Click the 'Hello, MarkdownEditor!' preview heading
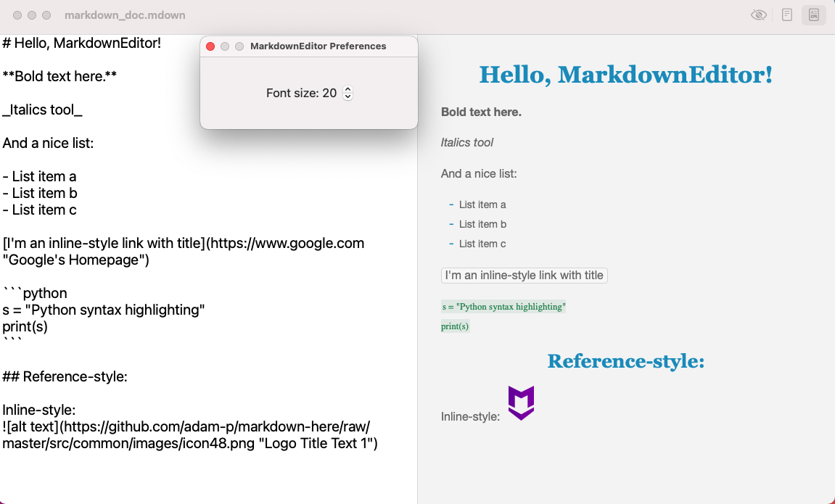This screenshot has height=504, width=835. (x=626, y=75)
